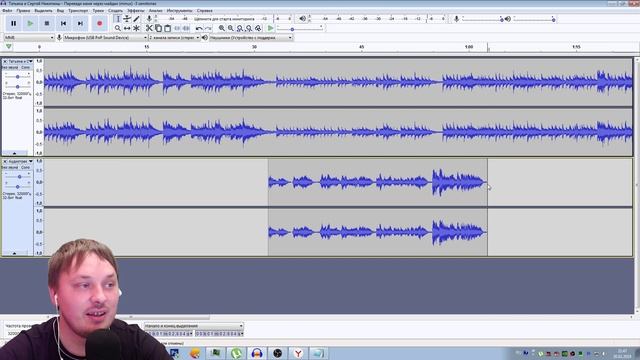Adjust the first track pan slider
Screen dimensions: 640x360
point(18,87)
